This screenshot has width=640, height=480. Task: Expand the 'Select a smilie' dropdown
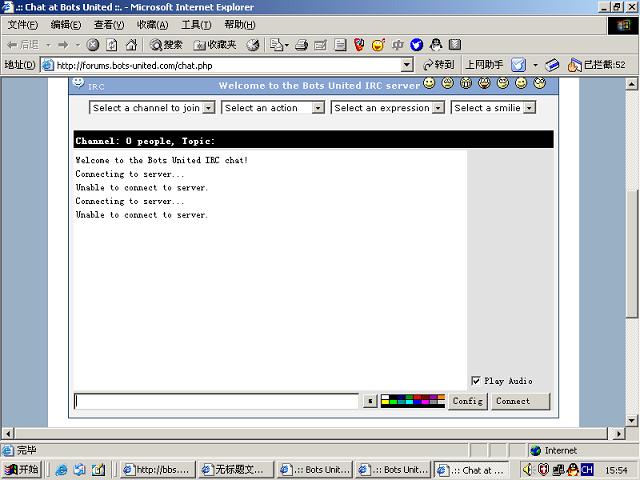[x=529, y=108]
